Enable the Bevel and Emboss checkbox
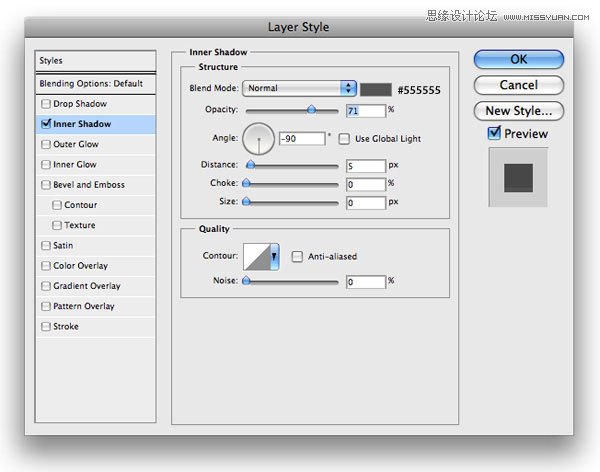 coord(46,185)
